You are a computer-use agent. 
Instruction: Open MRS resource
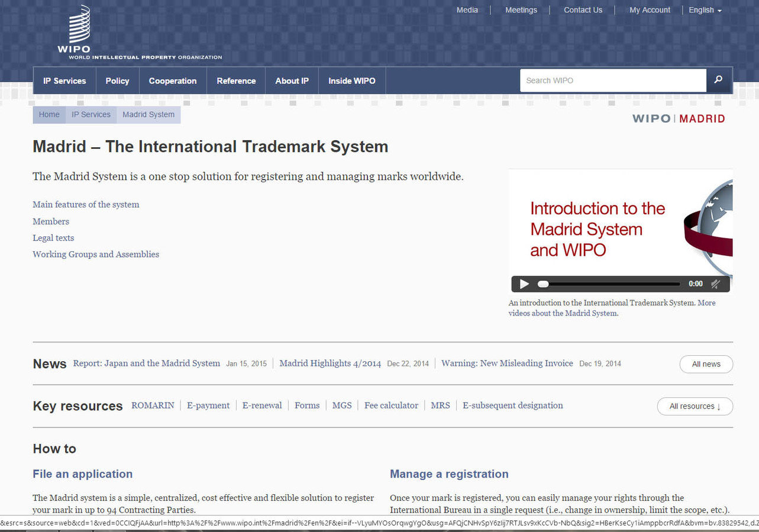click(x=440, y=406)
